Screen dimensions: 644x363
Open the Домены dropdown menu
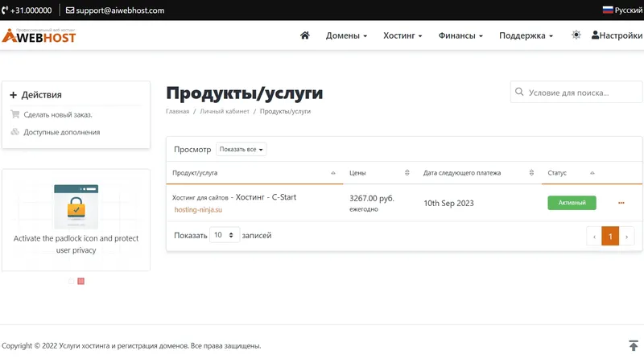pyautogui.click(x=346, y=35)
